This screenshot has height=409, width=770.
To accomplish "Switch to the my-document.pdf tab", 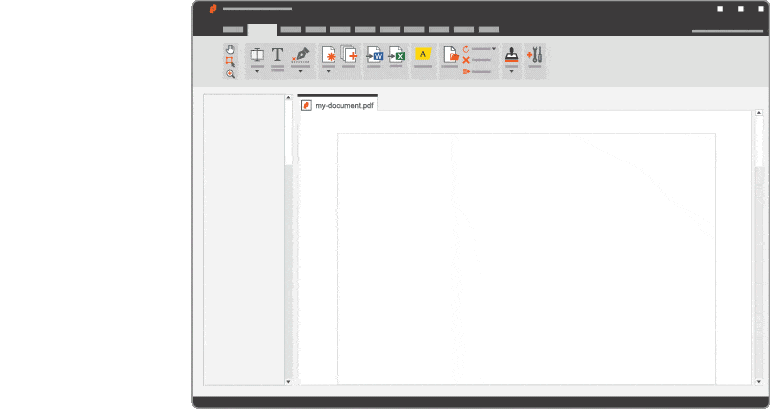I will pyautogui.click(x=338, y=104).
